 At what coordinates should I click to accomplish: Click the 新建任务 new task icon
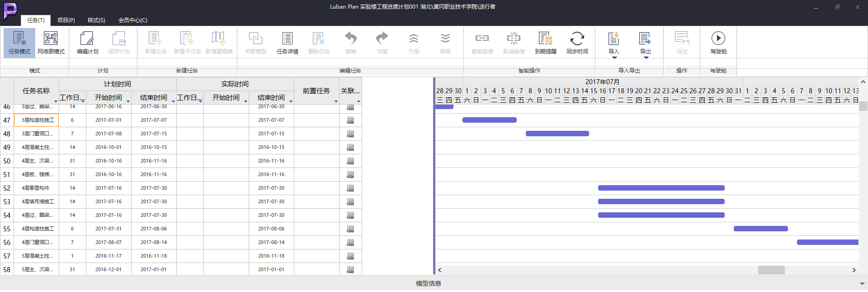tap(156, 38)
